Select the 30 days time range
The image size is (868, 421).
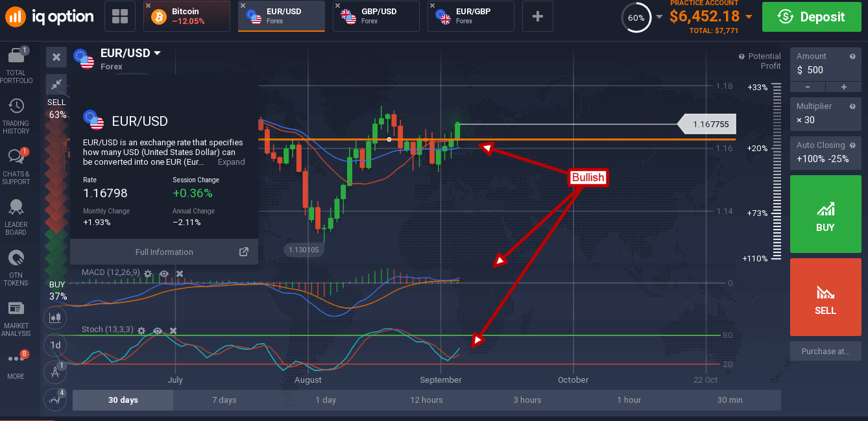pyautogui.click(x=123, y=400)
